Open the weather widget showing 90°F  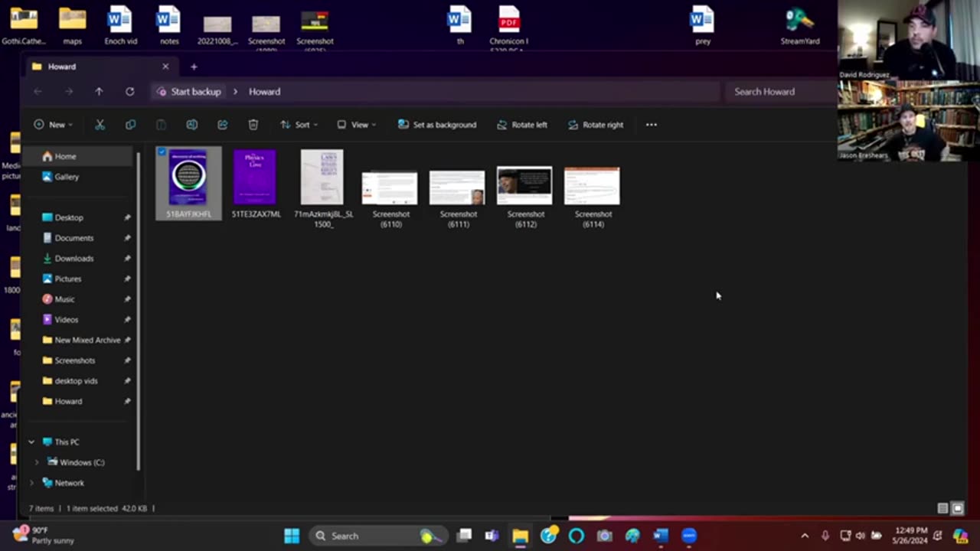click(x=44, y=535)
